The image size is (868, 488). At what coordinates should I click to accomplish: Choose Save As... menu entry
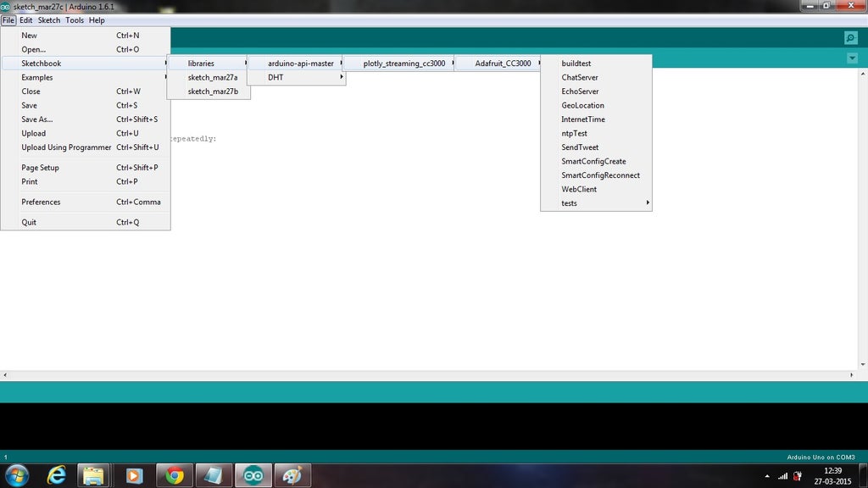(x=86, y=119)
